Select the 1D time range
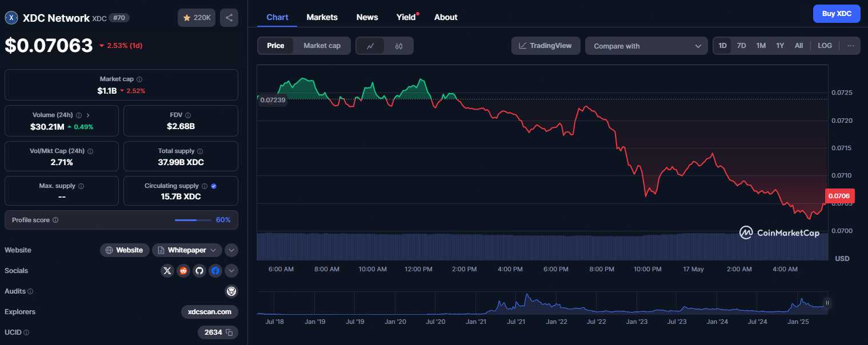 point(723,46)
